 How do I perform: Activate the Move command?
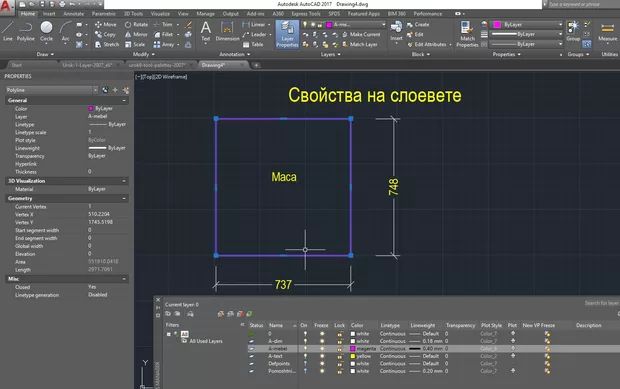[106, 25]
